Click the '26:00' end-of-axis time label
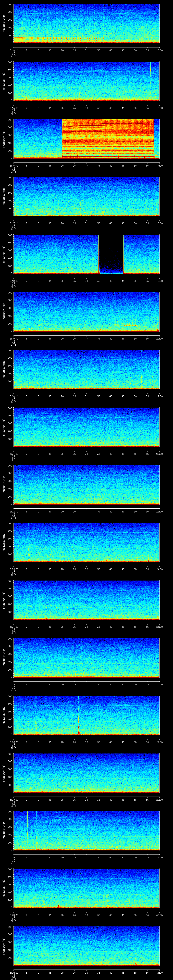 (159, 684)
